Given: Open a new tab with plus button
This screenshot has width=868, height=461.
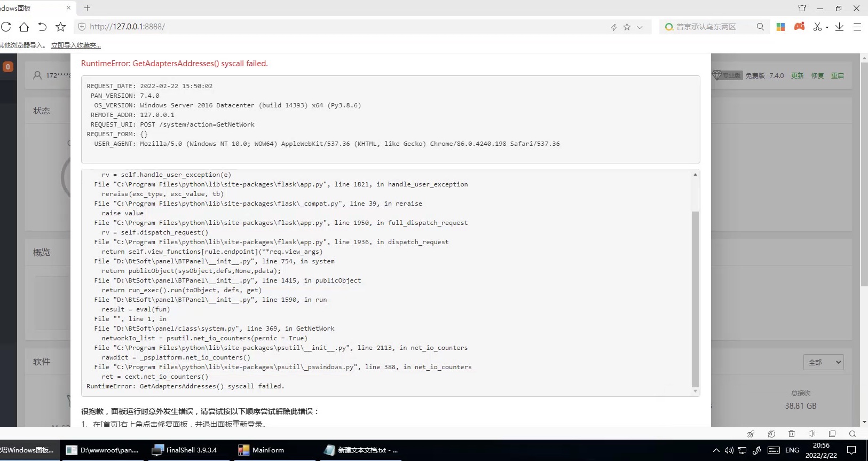Looking at the screenshot, I should click(x=87, y=8).
